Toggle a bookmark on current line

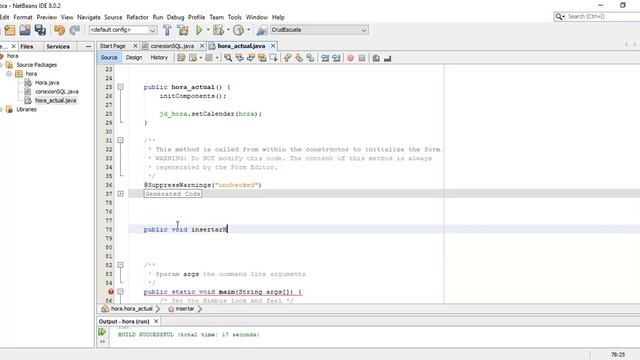click(311, 58)
